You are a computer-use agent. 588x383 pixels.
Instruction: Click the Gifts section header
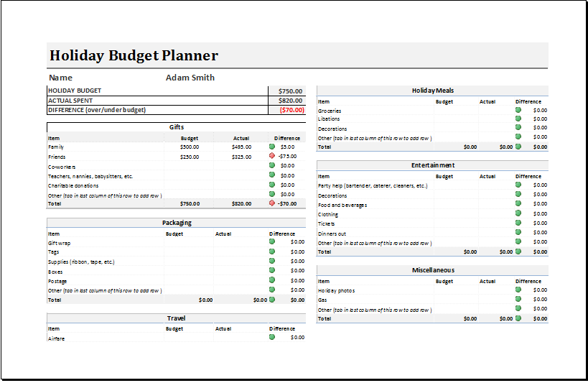[x=176, y=127]
